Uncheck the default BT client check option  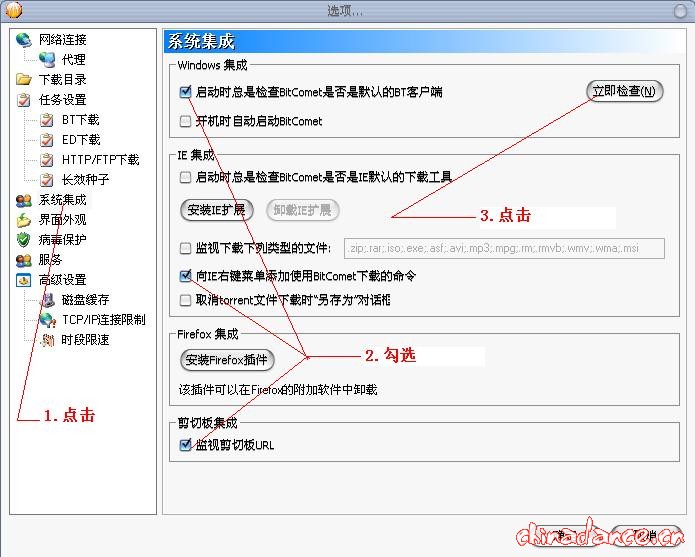tap(185, 92)
